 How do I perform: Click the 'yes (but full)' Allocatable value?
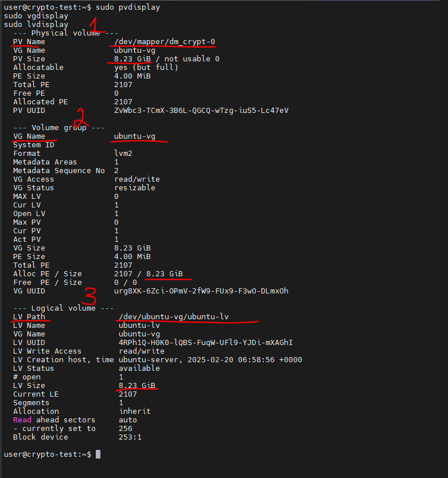click(146, 67)
